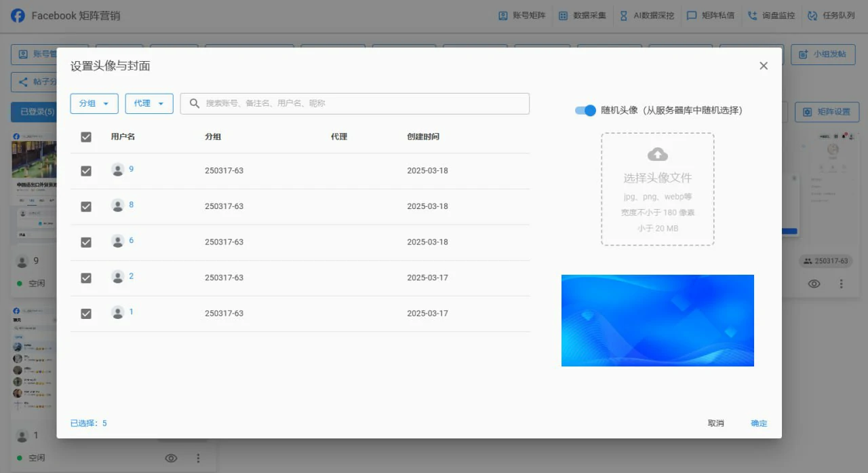The width and height of the screenshot is (868, 473).
Task: Open the 分组 group filter dropdown
Action: coord(94,103)
